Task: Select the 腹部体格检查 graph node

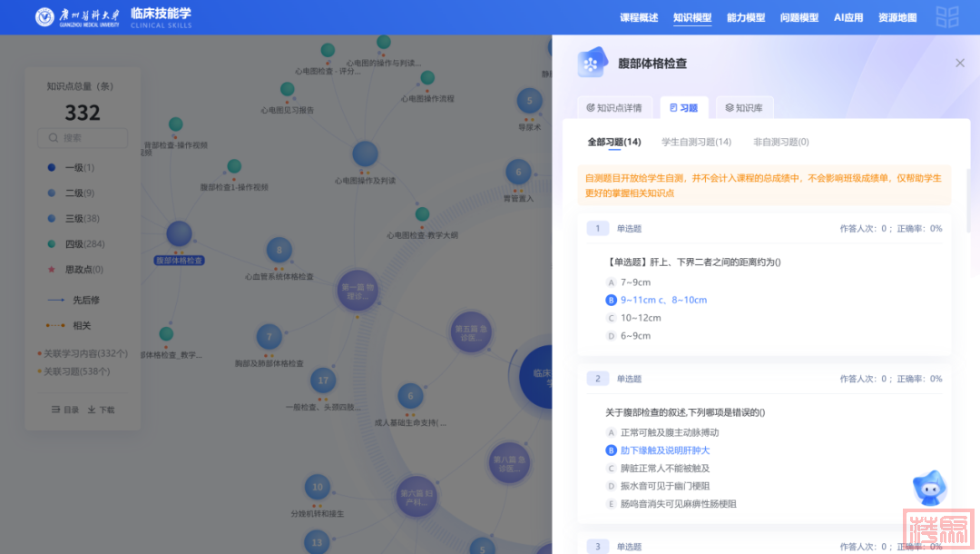Action: click(179, 235)
